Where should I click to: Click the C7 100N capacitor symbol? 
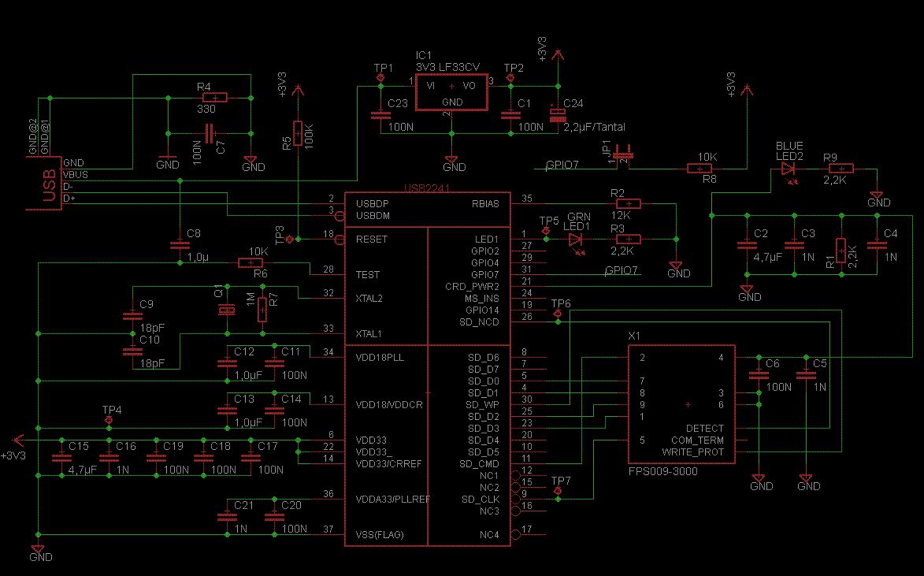(210, 134)
